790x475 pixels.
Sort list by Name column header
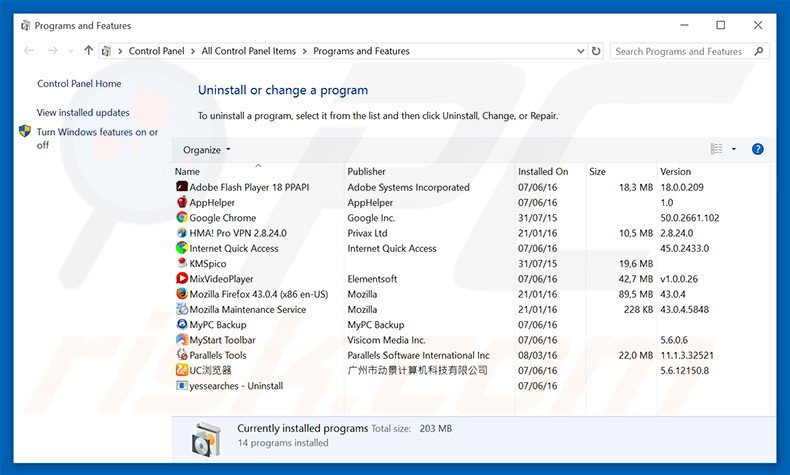point(187,171)
